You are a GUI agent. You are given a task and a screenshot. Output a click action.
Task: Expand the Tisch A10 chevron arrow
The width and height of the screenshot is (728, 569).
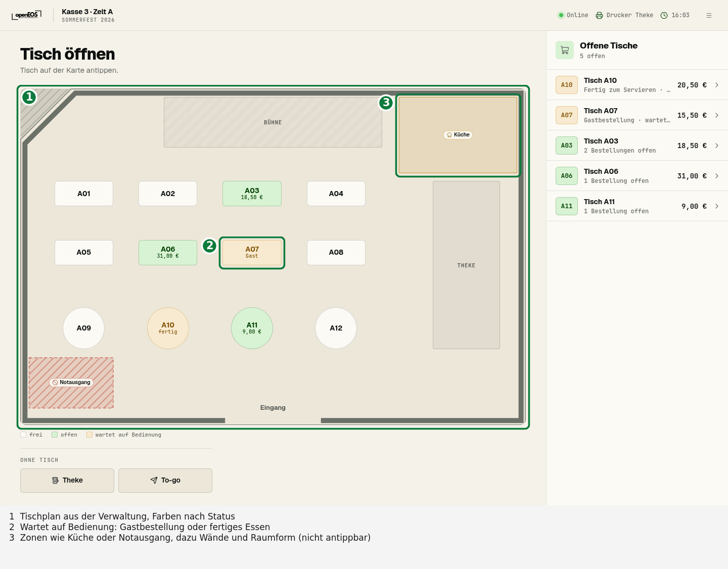(x=717, y=85)
